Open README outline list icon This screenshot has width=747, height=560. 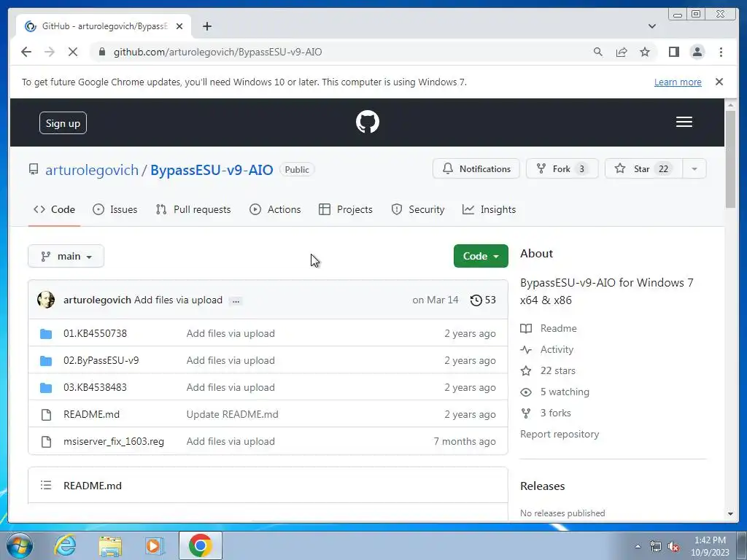pyautogui.click(x=46, y=485)
